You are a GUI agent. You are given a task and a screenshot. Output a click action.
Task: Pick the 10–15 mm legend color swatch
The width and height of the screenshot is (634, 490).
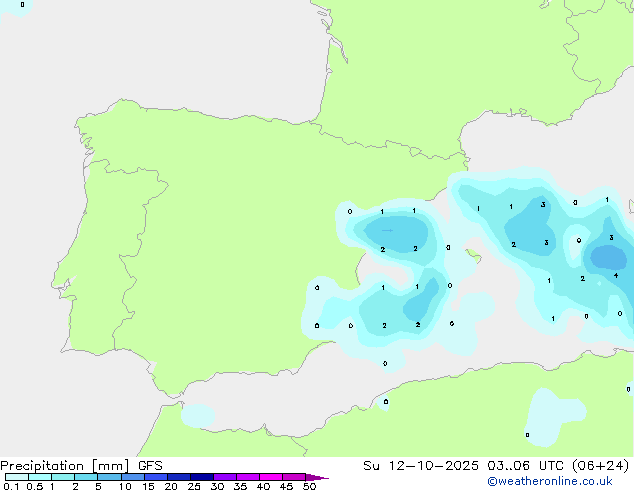coord(132,477)
